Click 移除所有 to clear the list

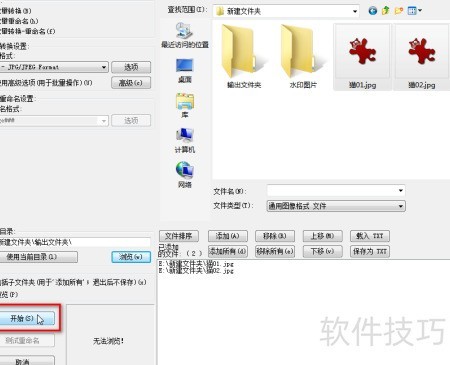[x=275, y=251]
